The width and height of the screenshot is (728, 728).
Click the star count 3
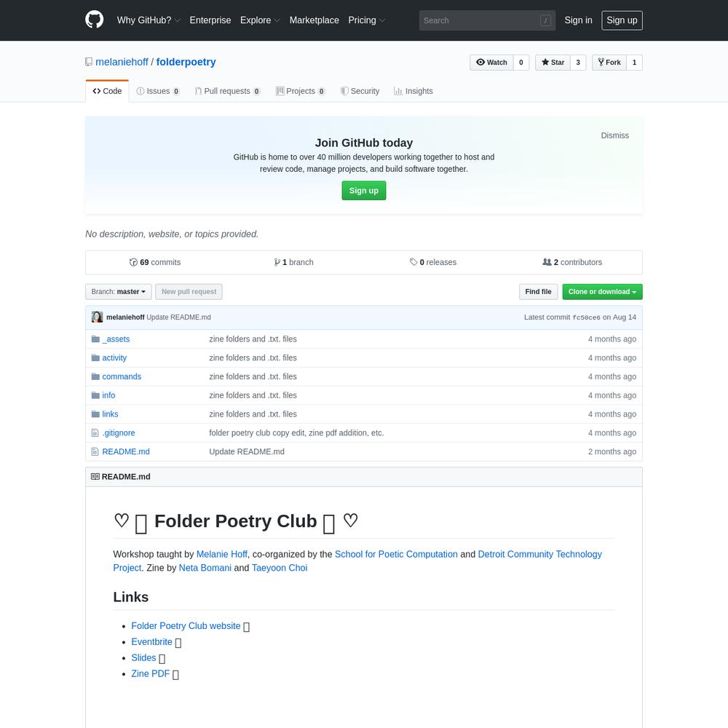[578, 62]
